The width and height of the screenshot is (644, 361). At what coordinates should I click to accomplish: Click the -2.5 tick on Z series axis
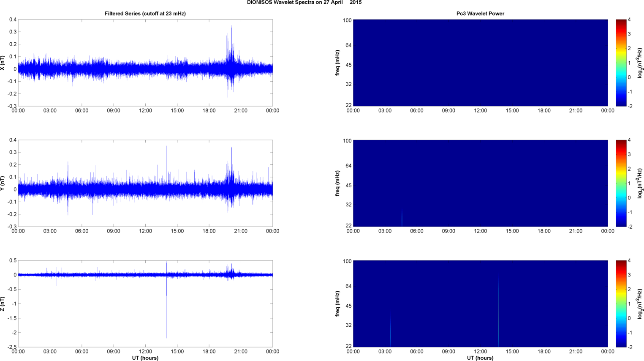coord(11,347)
